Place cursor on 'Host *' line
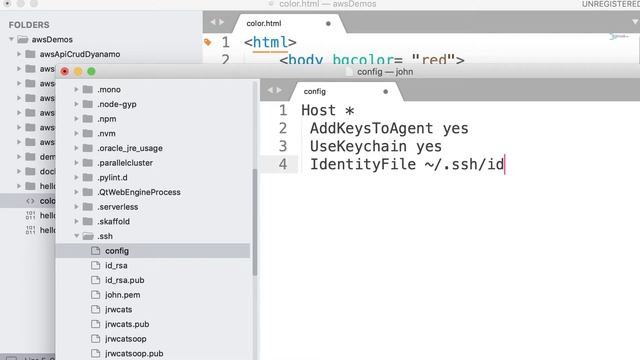 tap(328, 110)
